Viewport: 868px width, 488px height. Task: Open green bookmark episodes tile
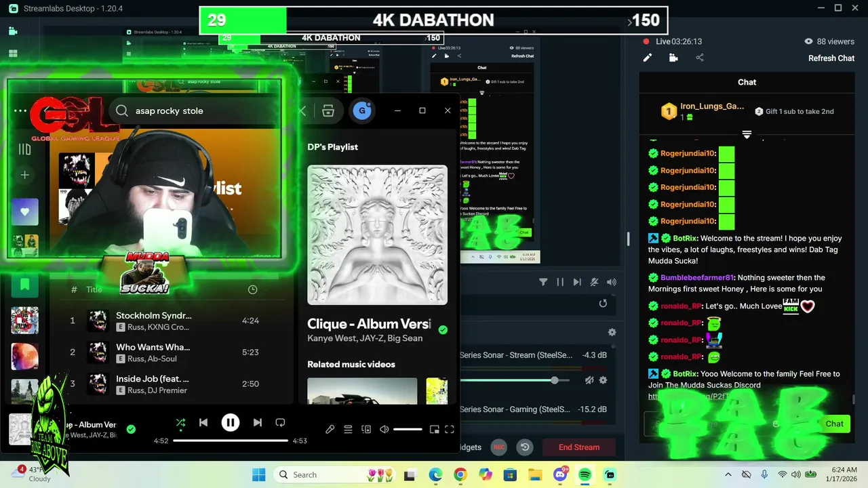point(24,285)
